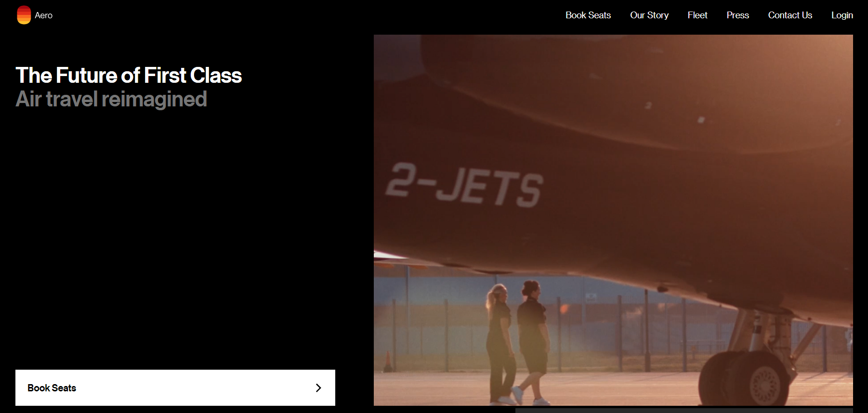Click the Air travel reimagined subheading
Screen dimensions: 868x413
(111, 99)
